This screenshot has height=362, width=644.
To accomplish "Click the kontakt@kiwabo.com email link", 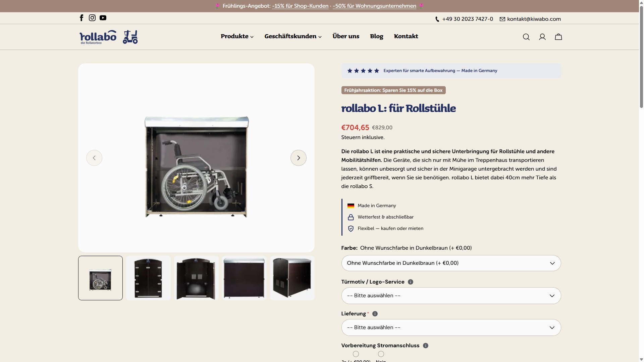I will 534,19.
